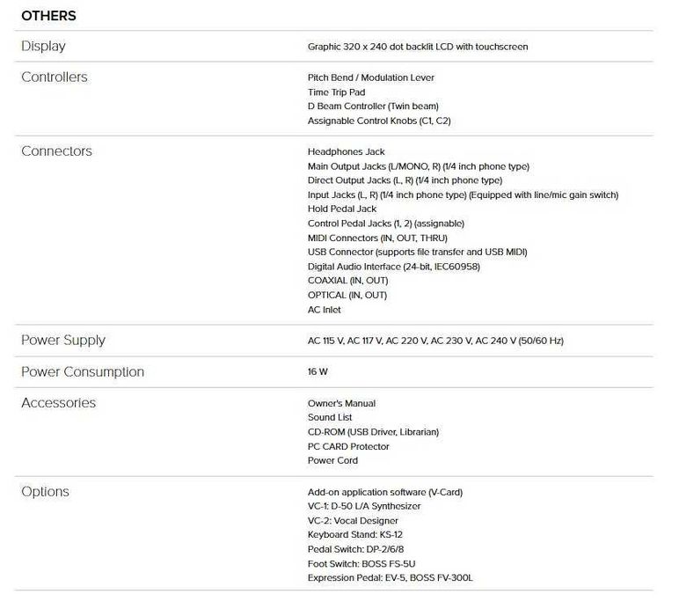
Task: Click the 16 W power value
Action: [x=318, y=372]
